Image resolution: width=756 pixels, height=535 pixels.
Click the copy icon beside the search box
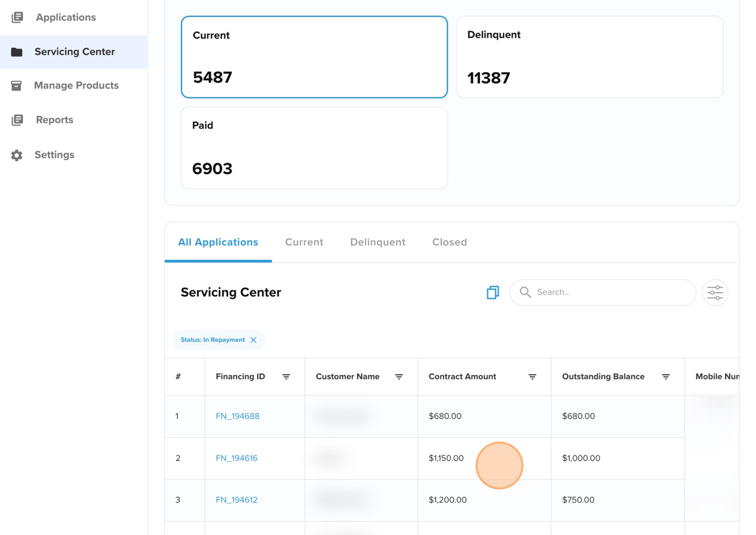pos(493,292)
